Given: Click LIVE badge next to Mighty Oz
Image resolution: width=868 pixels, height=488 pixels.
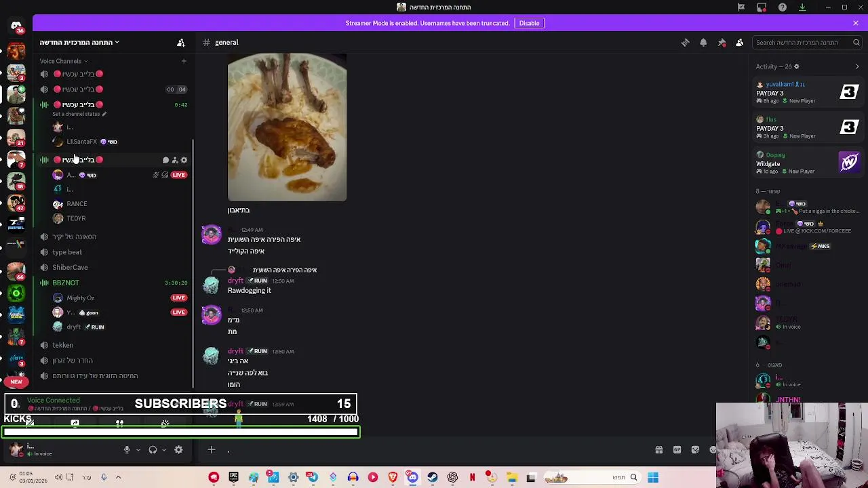Looking at the screenshot, I should coord(178,298).
